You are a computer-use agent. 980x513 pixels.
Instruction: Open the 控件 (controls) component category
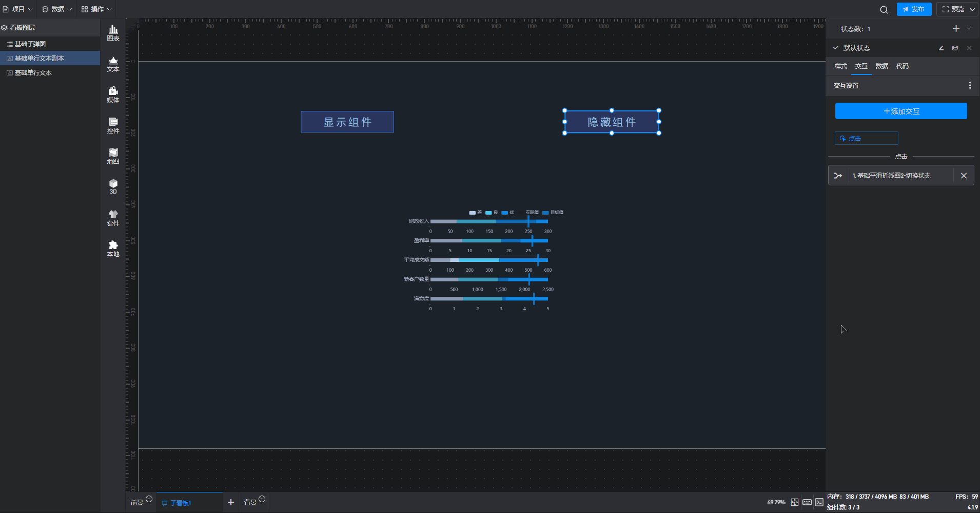[113, 126]
